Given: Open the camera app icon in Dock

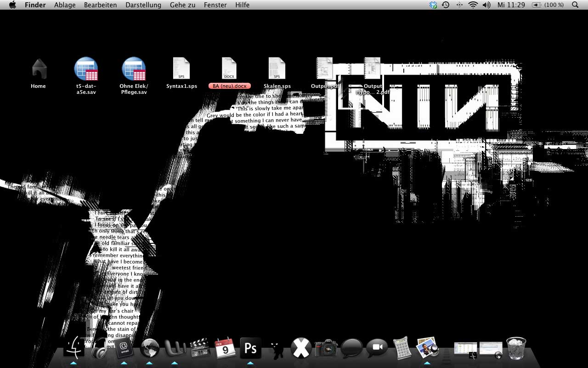Looking at the screenshot, I should point(326,348).
